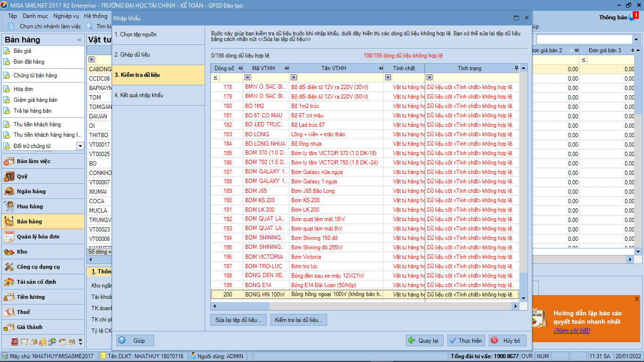
Task: Open the Giá thành costing icon
Action: 9,327
